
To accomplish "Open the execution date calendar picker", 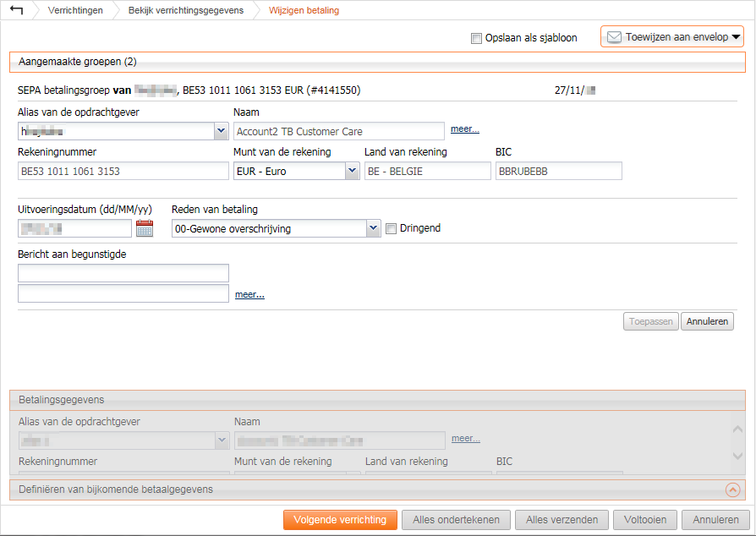I will [145, 228].
